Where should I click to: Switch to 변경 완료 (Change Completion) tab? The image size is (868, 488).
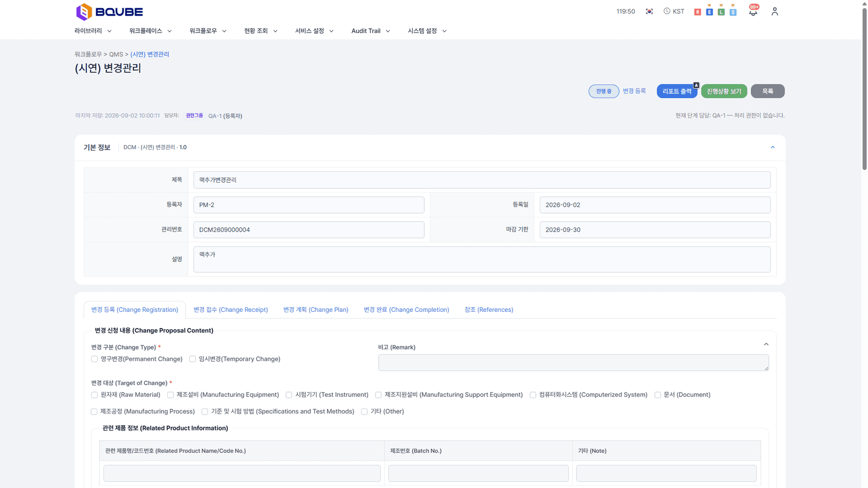point(406,310)
